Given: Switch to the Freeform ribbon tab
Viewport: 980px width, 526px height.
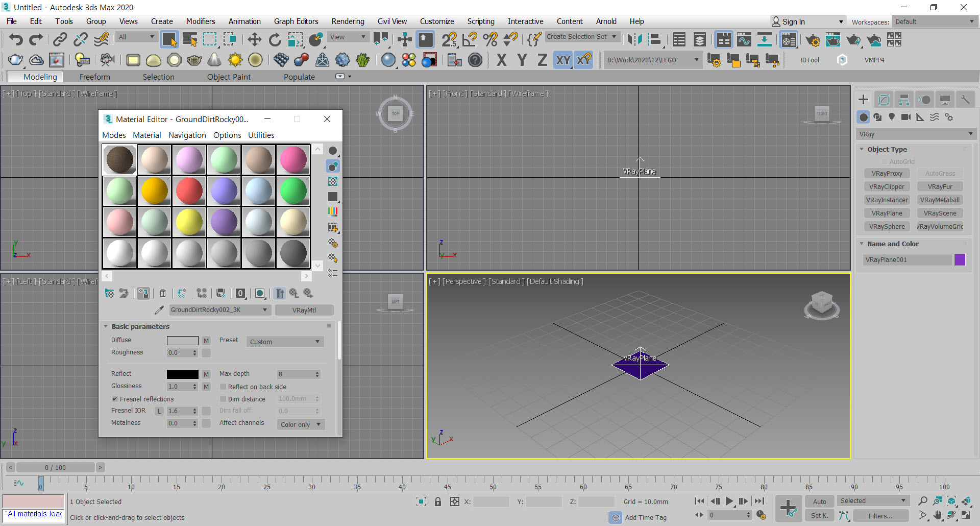Looking at the screenshot, I should 94,77.
